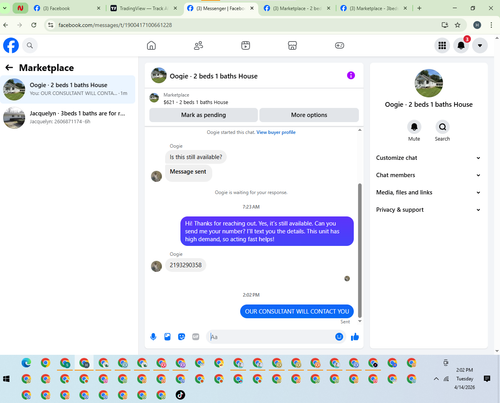Click the chat scroll-up arrow
The width and height of the screenshot is (500, 403).
coord(360,130)
